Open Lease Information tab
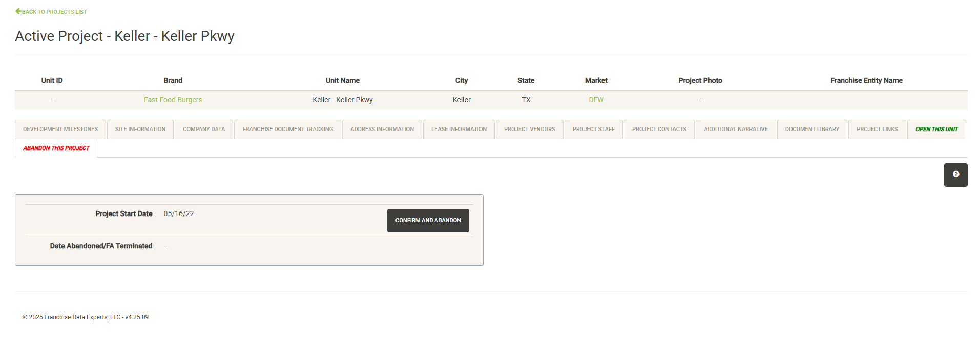 (459, 130)
